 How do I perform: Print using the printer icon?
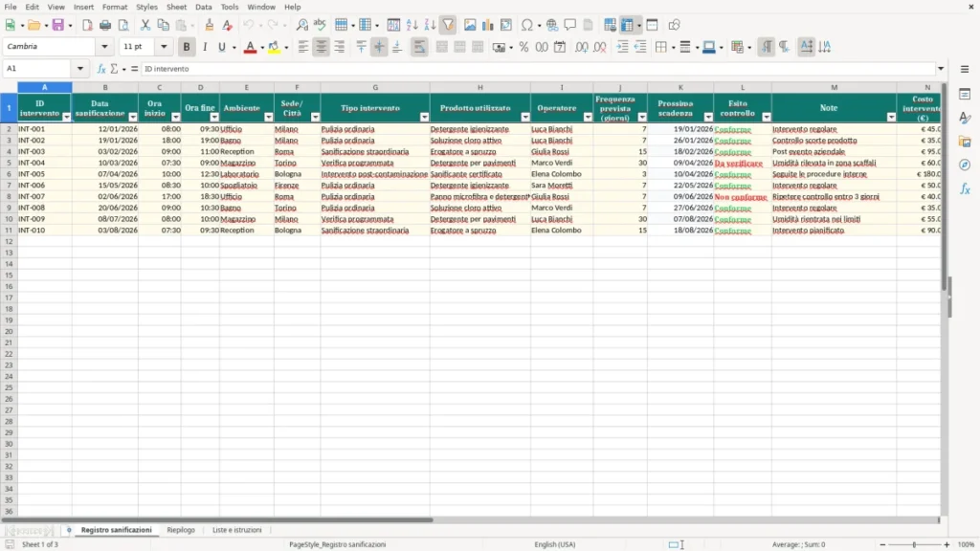105,25
